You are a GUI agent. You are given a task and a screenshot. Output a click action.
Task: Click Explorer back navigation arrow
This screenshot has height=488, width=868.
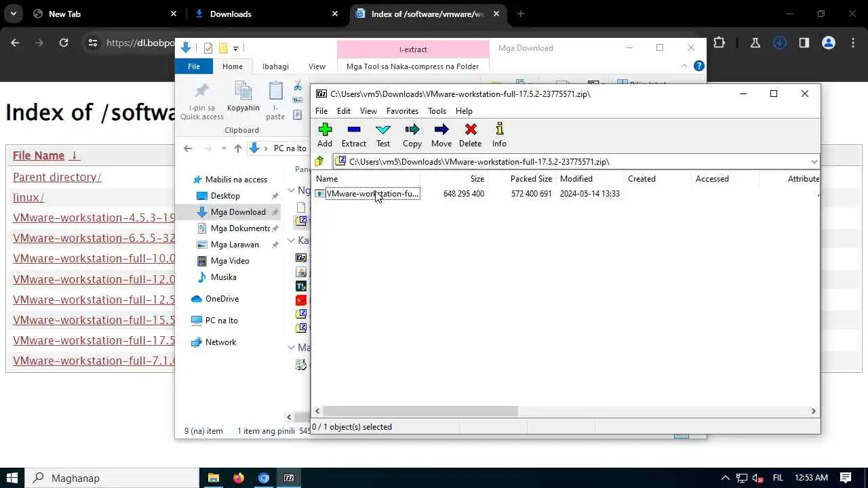tap(188, 148)
